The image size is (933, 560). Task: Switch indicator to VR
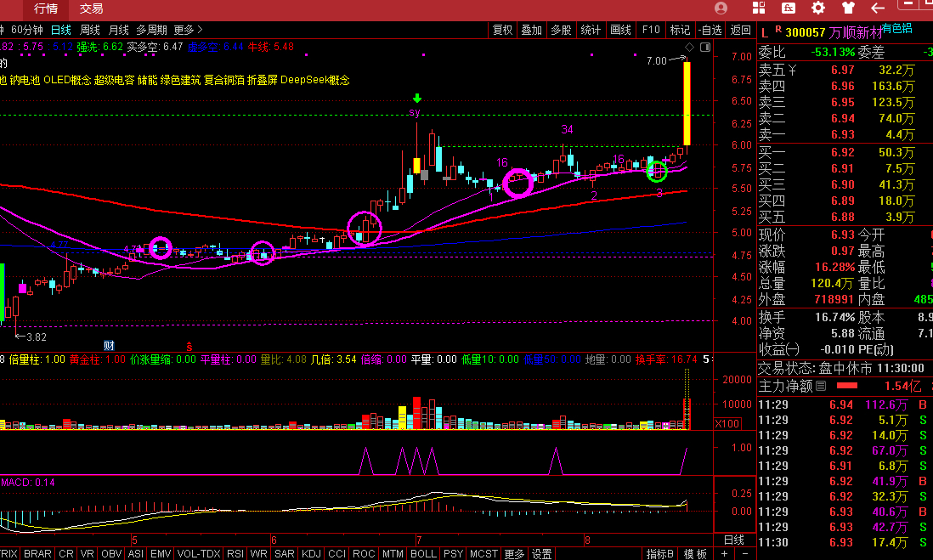(x=87, y=553)
